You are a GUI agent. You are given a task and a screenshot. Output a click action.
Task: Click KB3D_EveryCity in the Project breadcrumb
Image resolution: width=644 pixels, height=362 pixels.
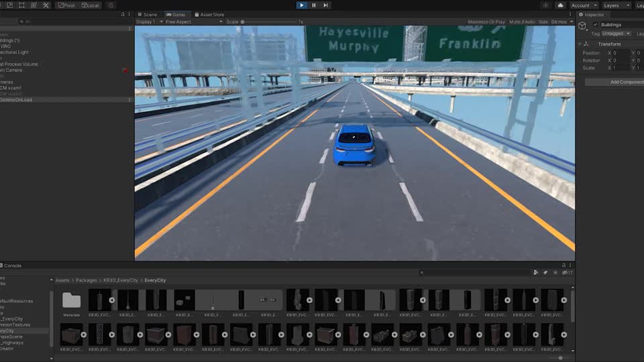120,280
